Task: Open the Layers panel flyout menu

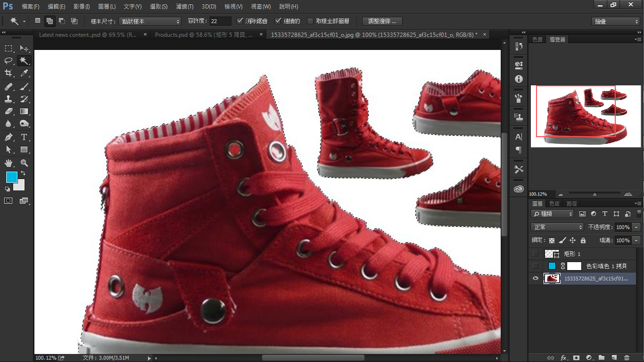Action: (638, 204)
